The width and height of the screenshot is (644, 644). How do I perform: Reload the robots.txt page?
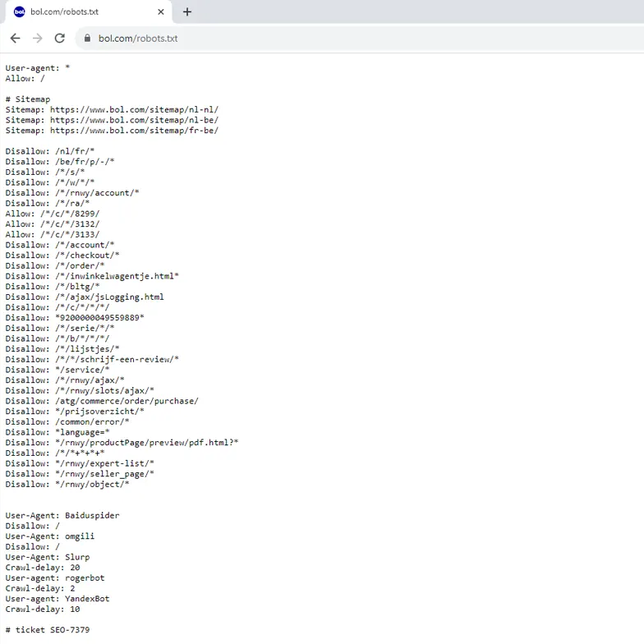tap(59, 38)
